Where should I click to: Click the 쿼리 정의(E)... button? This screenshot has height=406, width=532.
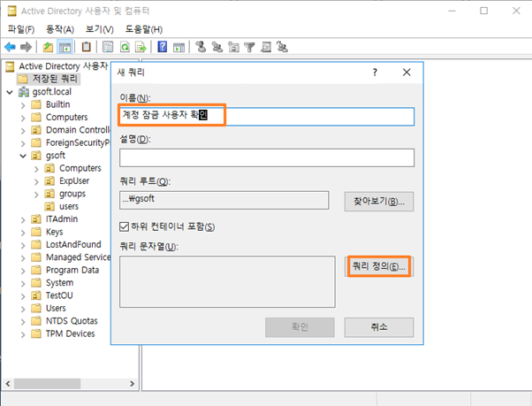point(379,266)
